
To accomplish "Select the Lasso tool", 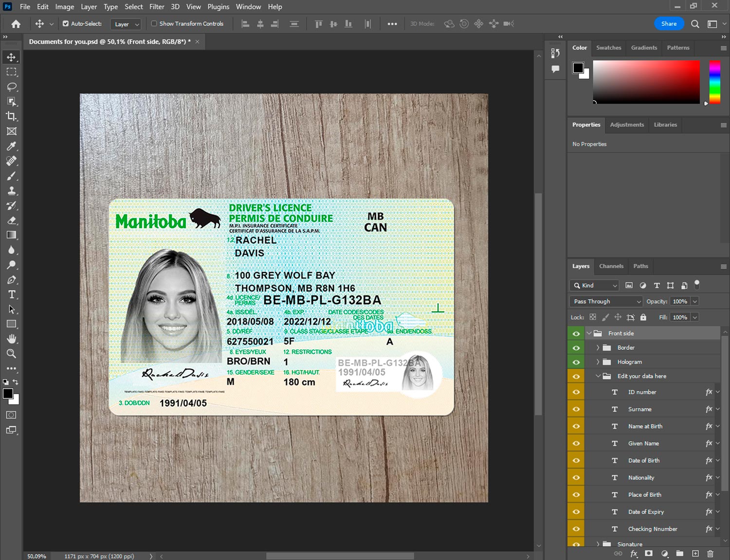I will tap(11, 87).
